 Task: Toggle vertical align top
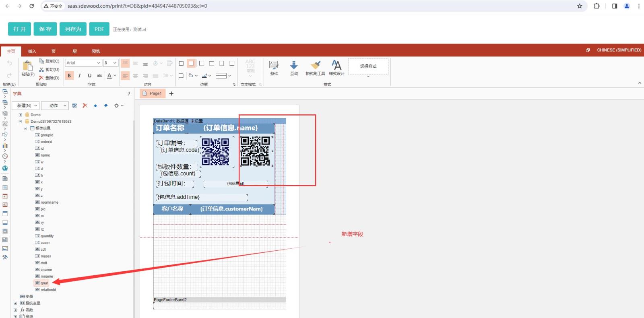coord(125,63)
